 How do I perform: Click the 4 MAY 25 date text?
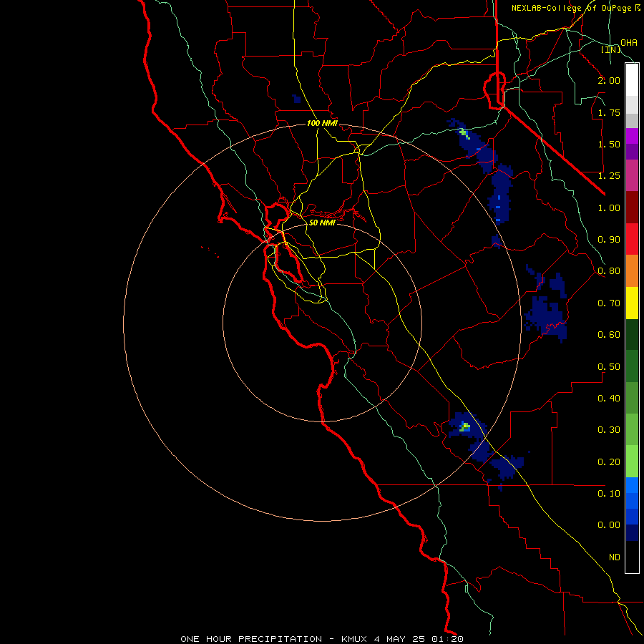pyautogui.click(x=401, y=639)
